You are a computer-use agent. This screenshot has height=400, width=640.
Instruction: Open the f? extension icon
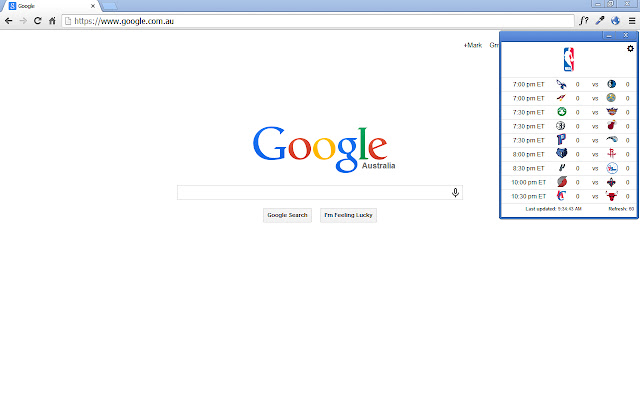tap(584, 21)
